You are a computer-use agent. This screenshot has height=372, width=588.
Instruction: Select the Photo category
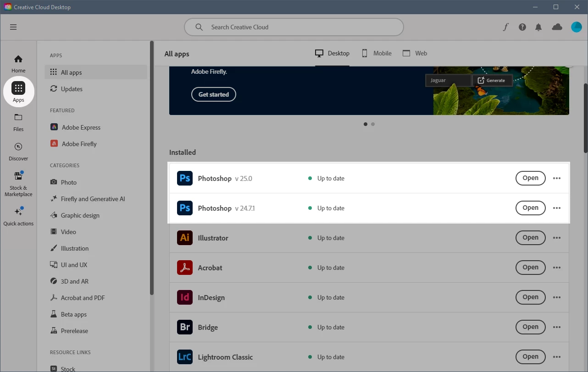click(x=96, y=182)
